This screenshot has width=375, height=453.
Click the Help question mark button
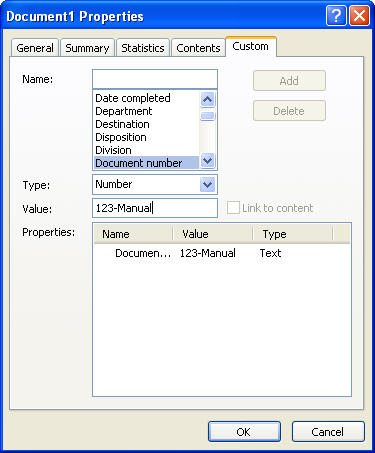tap(335, 16)
